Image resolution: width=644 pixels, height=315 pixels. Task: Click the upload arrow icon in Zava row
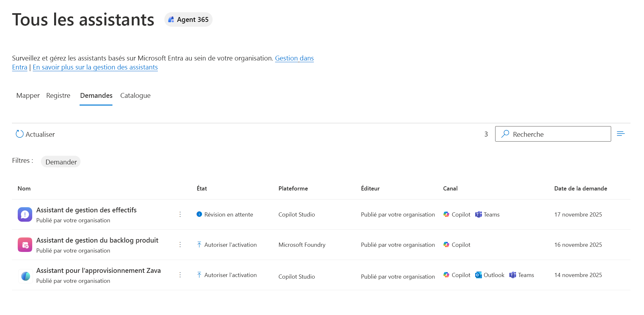tap(199, 275)
